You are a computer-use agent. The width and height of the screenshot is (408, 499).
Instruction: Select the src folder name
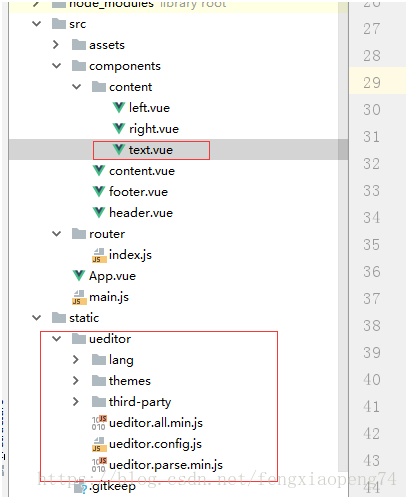click(78, 24)
